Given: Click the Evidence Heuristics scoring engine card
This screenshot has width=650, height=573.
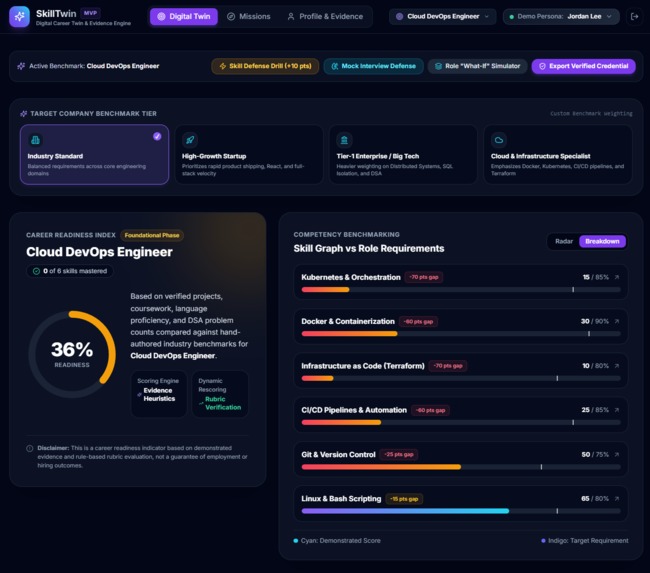Looking at the screenshot, I should (159, 393).
